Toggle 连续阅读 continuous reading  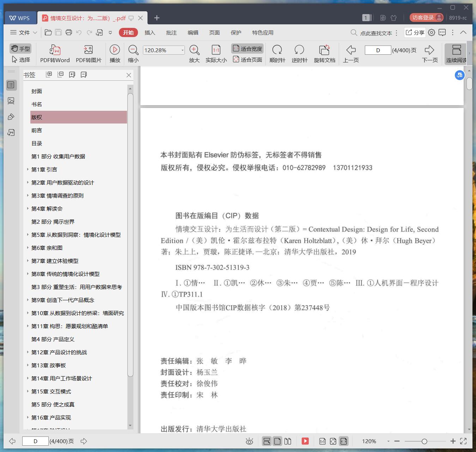[456, 54]
